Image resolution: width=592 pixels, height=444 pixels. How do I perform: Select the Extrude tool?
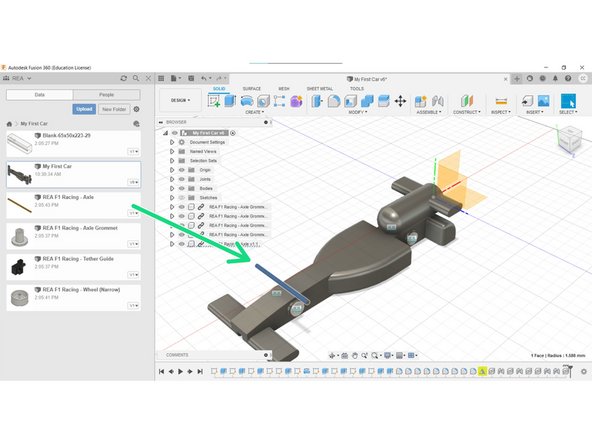coord(230,101)
